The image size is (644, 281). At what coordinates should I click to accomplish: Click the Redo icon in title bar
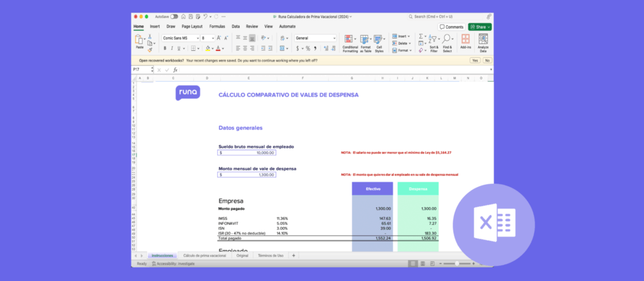coord(216,16)
